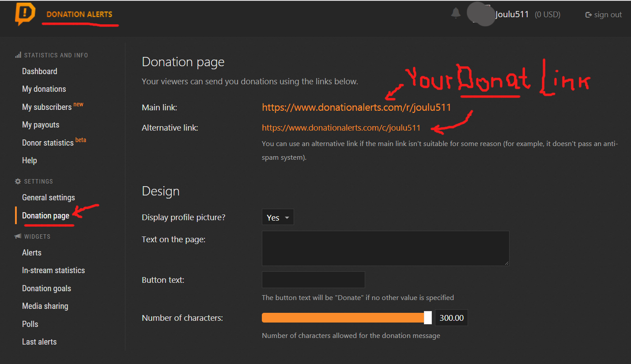Open the Alerts widget settings

32,253
